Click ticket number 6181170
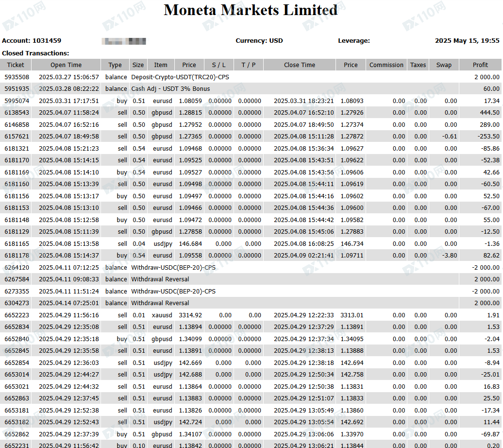Viewport: 503px width, 448px height. tap(17, 160)
